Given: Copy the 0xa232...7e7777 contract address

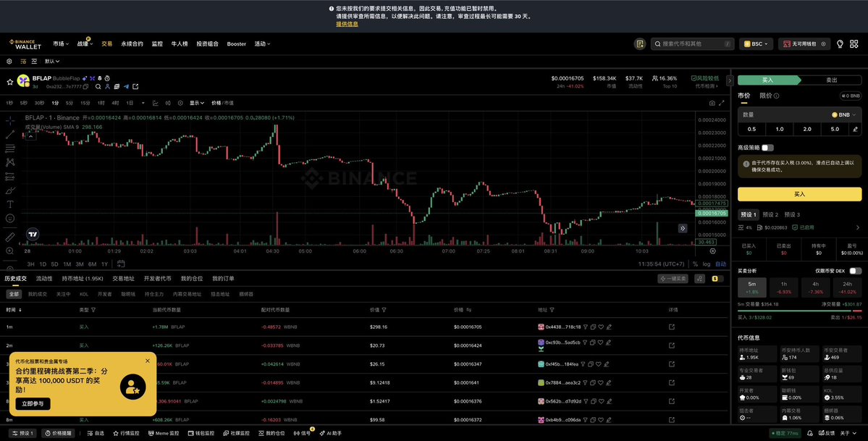Looking at the screenshot, I should coord(86,87).
